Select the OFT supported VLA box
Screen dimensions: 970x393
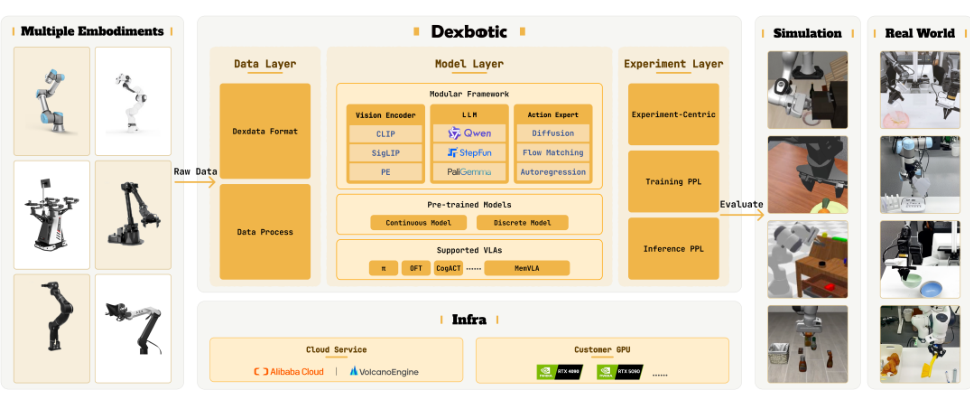coord(416,268)
